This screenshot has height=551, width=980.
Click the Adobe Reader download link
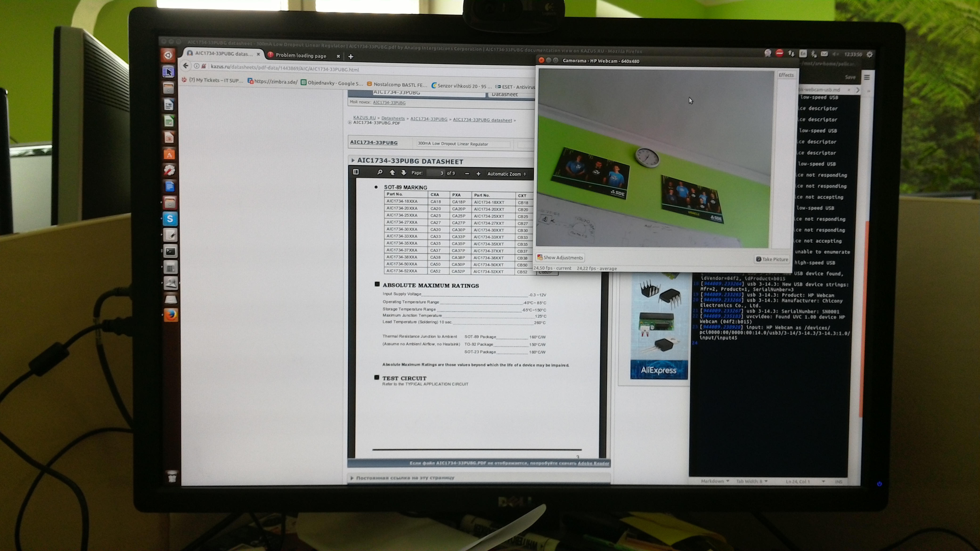(593, 463)
